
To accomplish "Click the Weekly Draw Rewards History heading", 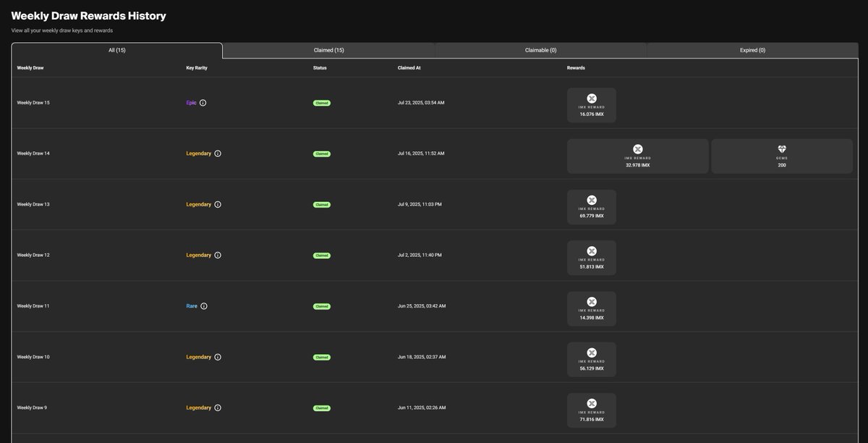I will [x=89, y=15].
